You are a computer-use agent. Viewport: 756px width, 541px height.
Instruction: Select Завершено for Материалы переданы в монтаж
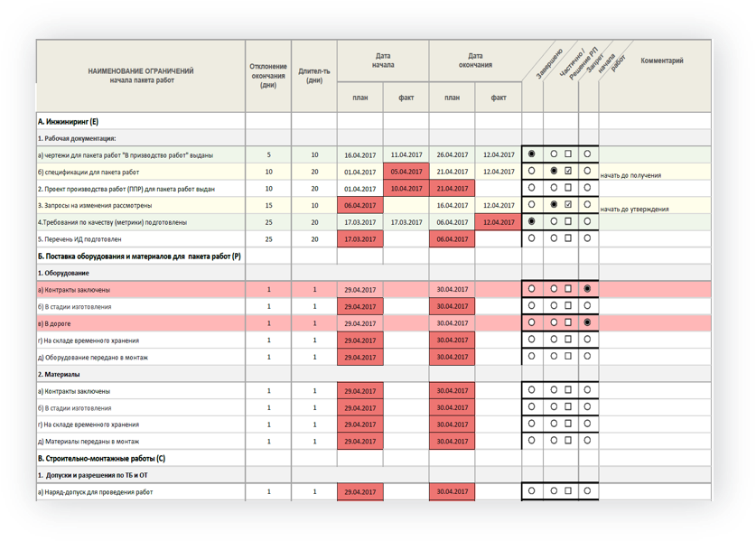pyautogui.click(x=531, y=440)
